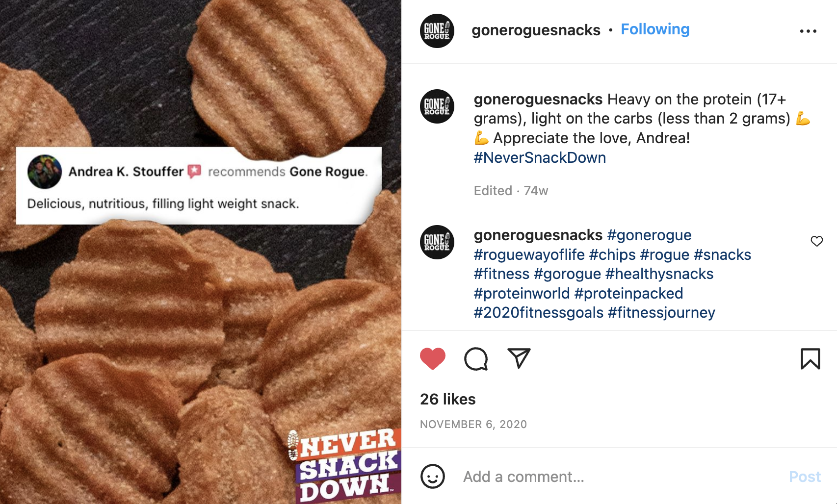The image size is (837, 504).
Task: Open goneroguesnacks header profile picture
Action: click(x=437, y=31)
